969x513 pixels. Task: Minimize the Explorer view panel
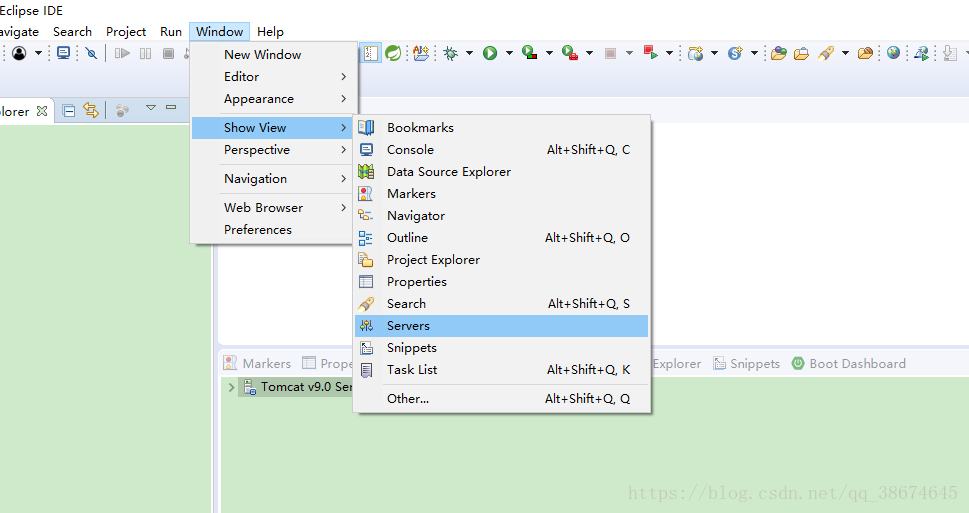[x=171, y=108]
